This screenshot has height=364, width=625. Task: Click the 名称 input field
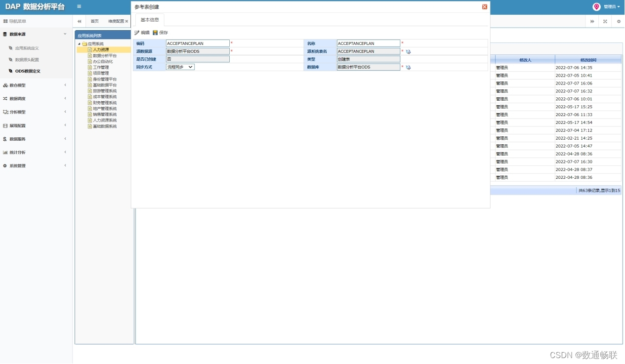pyautogui.click(x=369, y=43)
